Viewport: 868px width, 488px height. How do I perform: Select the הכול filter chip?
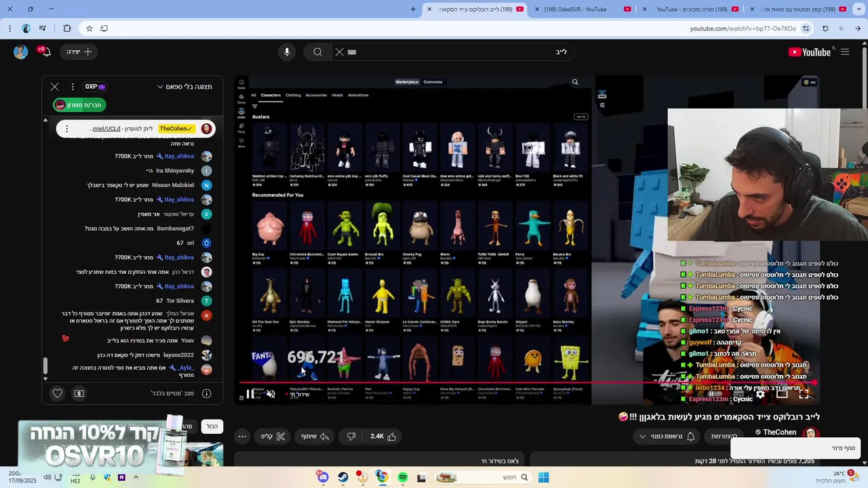212,426
